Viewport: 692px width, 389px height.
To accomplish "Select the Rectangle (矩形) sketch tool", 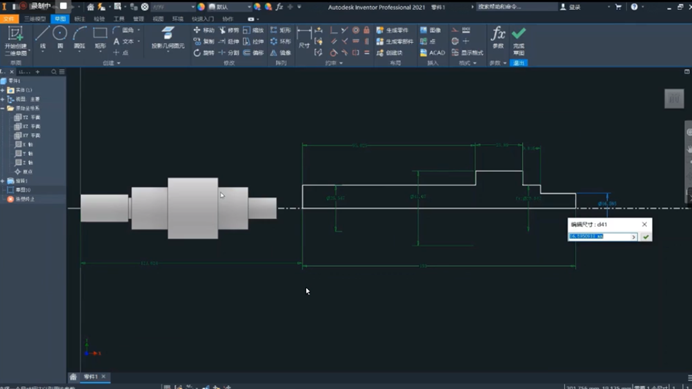I will 100,38.
